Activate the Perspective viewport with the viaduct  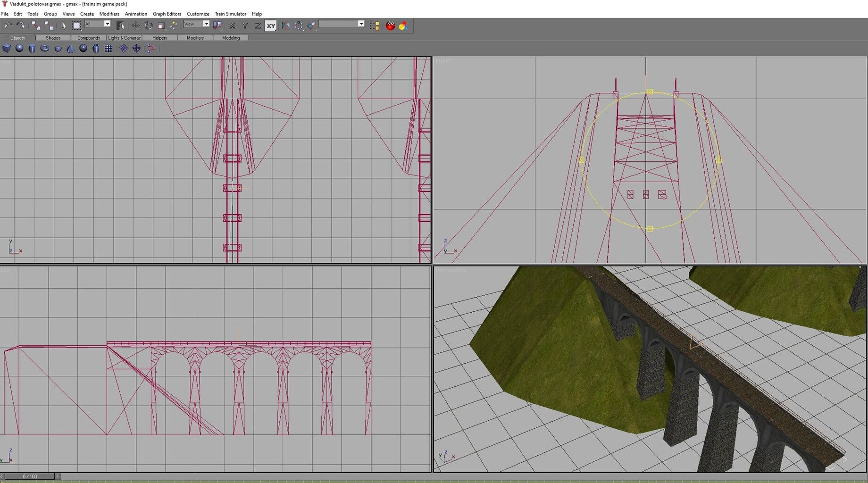coord(650,369)
